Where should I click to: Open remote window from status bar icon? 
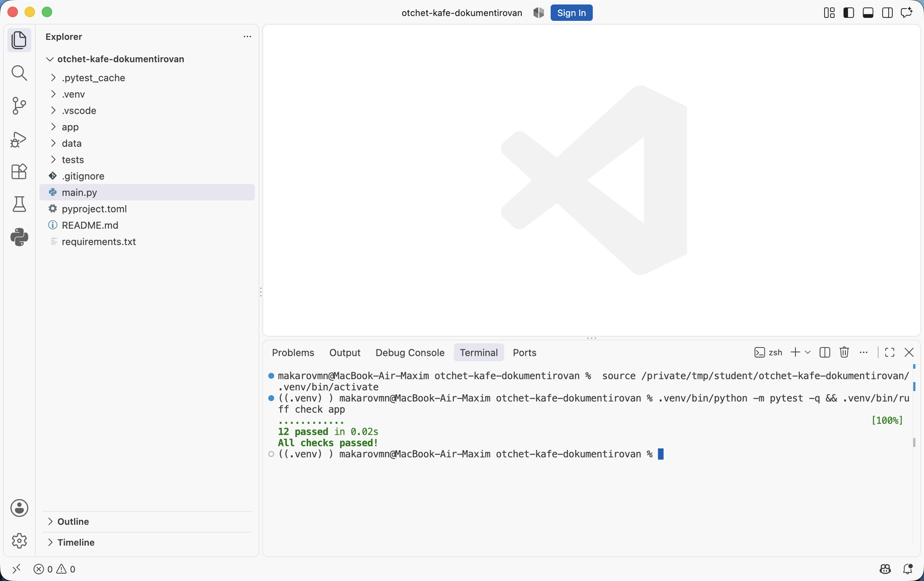(x=16, y=569)
